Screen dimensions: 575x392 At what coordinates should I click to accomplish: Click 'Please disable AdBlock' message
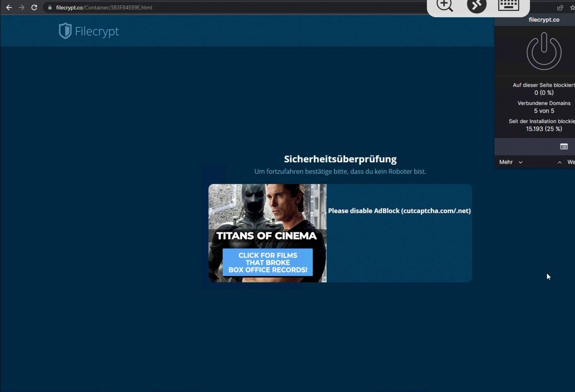click(x=399, y=211)
